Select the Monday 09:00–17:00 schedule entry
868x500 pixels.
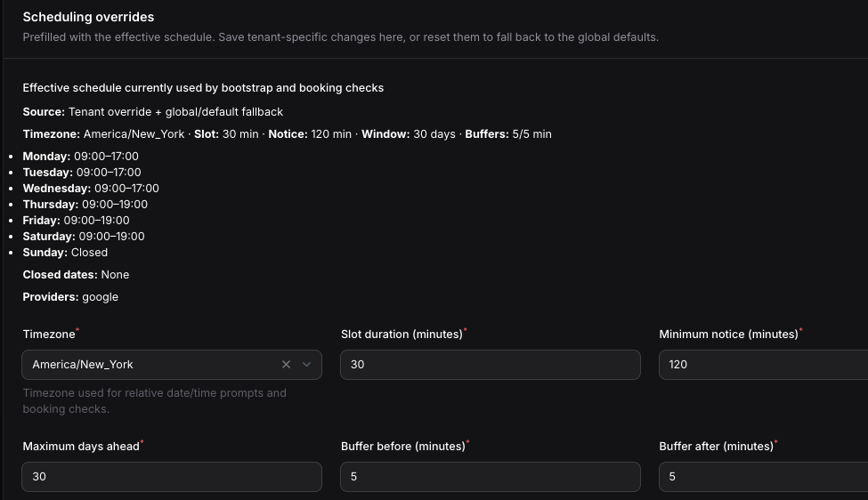(x=81, y=157)
